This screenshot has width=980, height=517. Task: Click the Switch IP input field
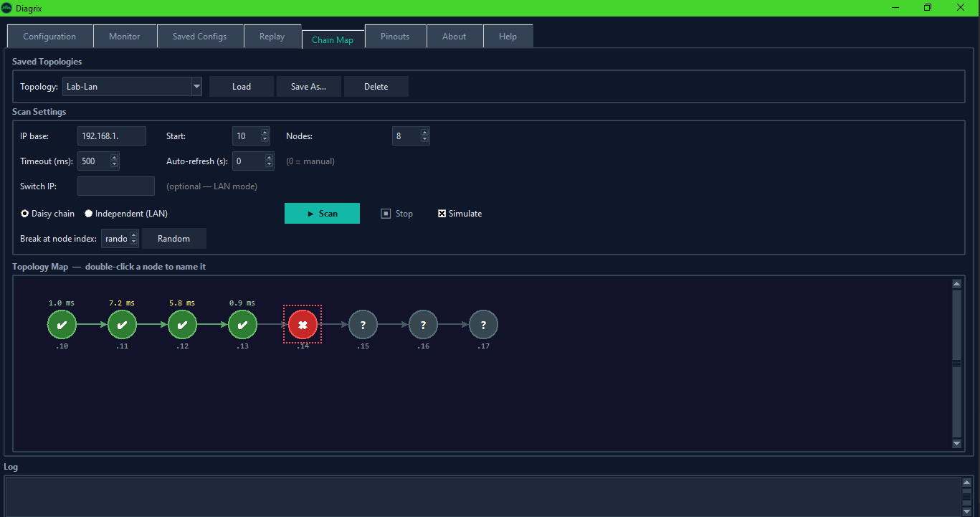pos(116,186)
